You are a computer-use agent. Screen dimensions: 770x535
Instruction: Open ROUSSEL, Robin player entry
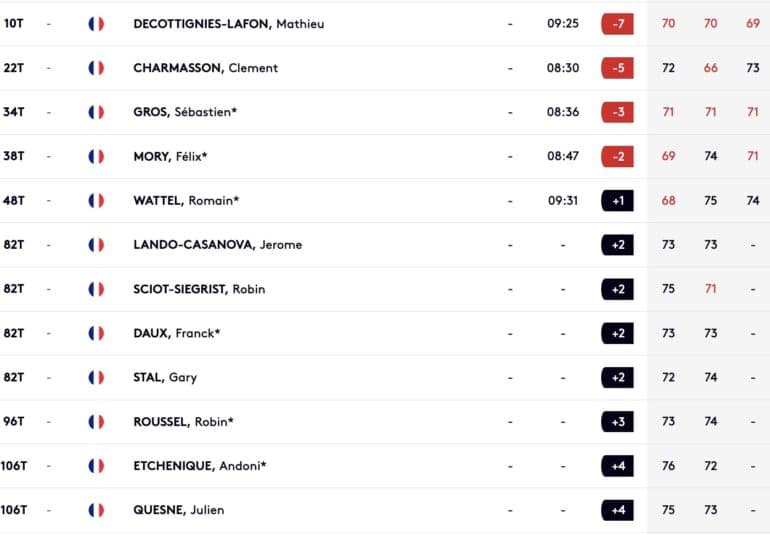[x=183, y=422]
